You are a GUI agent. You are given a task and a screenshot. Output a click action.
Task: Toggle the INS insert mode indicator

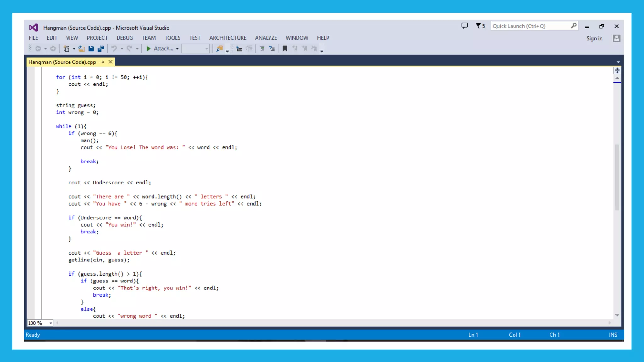click(613, 335)
